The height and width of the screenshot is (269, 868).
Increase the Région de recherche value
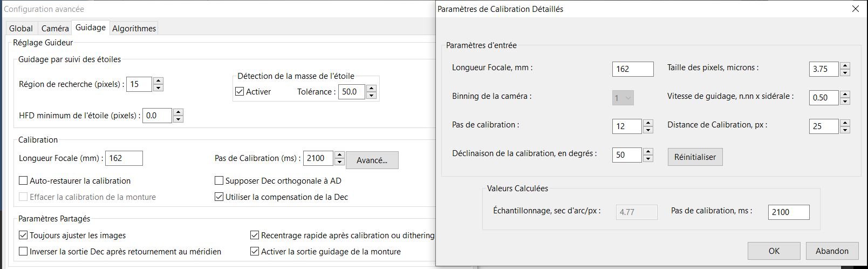158,81
